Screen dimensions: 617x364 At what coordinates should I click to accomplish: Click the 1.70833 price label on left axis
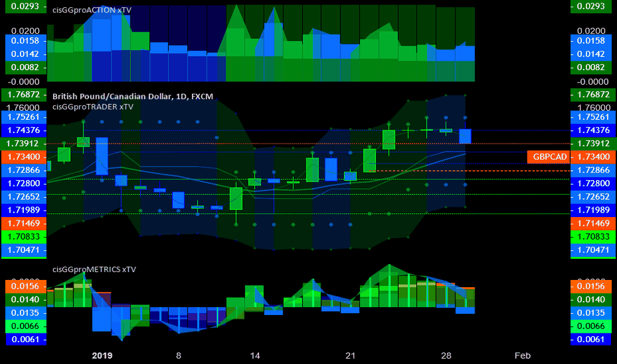[x=24, y=236]
